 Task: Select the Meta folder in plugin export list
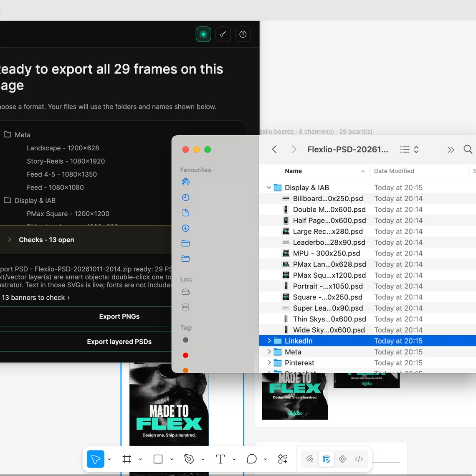tap(17, 135)
